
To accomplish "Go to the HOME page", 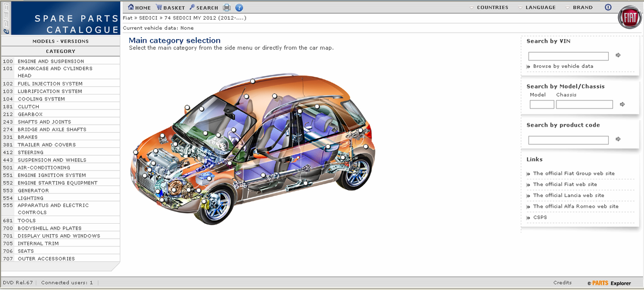I will coord(139,8).
